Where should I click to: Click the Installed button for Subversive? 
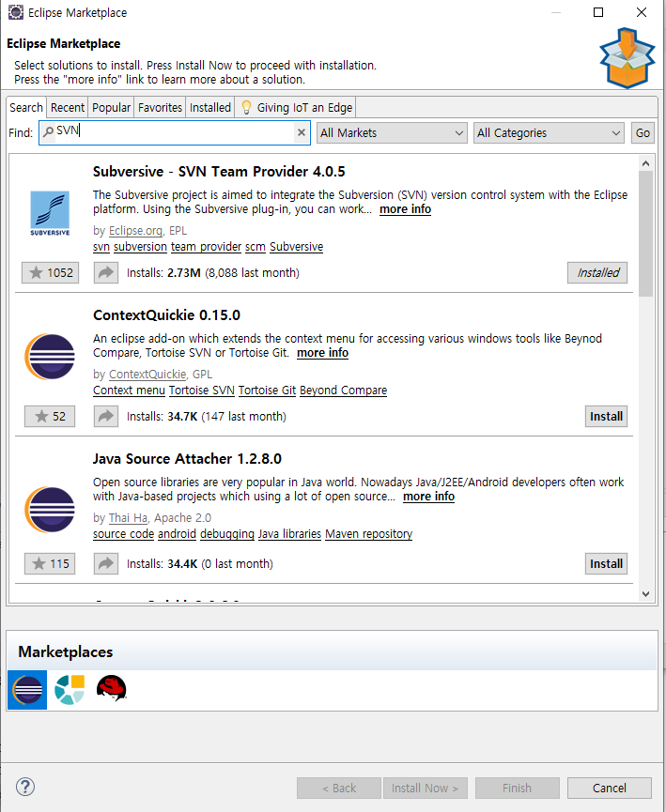coord(597,273)
